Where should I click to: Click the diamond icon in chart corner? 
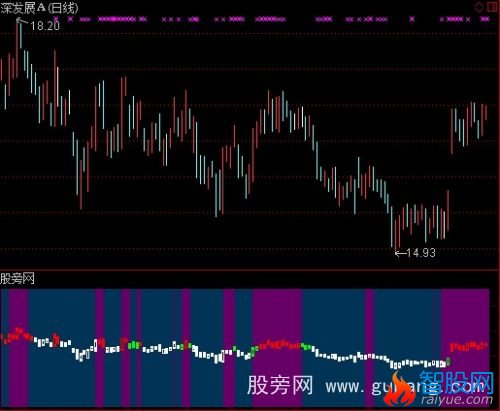[479, 7]
